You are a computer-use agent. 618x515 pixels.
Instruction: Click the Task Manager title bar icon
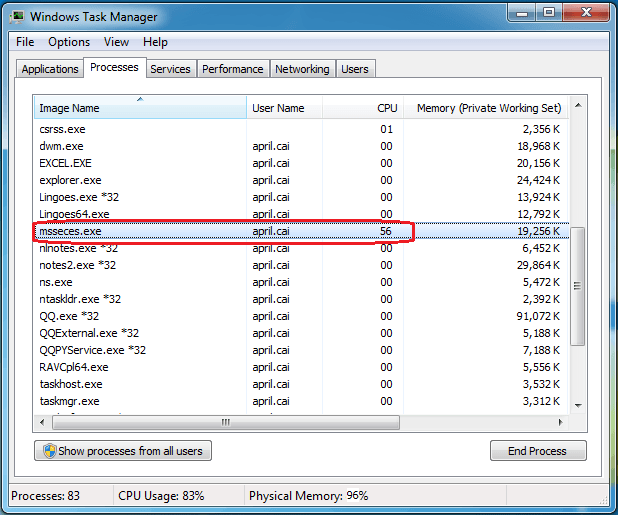click(x=17, y=17)
